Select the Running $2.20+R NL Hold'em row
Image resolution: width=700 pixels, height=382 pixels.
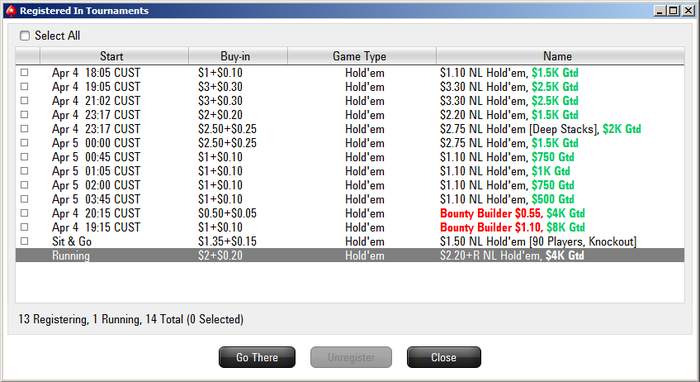[x=350, y=255]
